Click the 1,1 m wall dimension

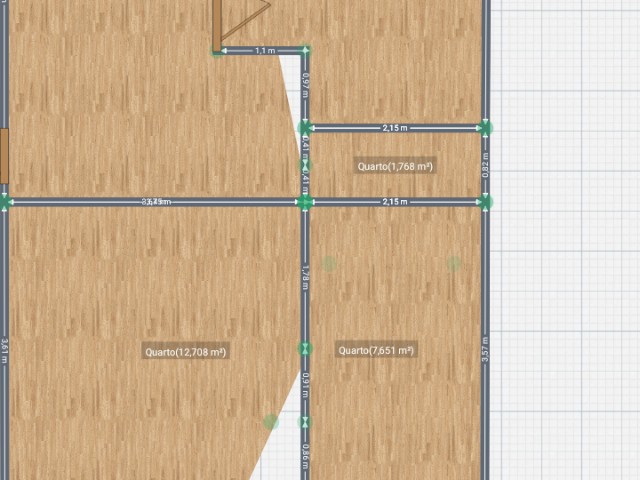point(264,50)
